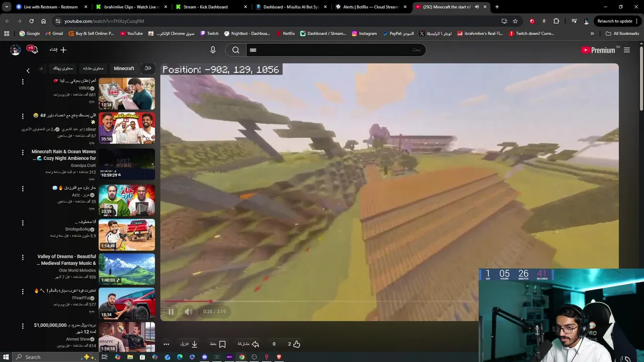Open Twitch bookmark
The image size is (644, 362).
[x=209, y=34]
